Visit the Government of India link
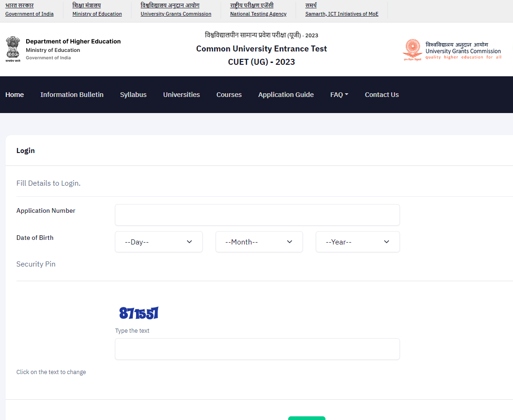The height and width of the screenshot is (420, 513). [29, 14]
